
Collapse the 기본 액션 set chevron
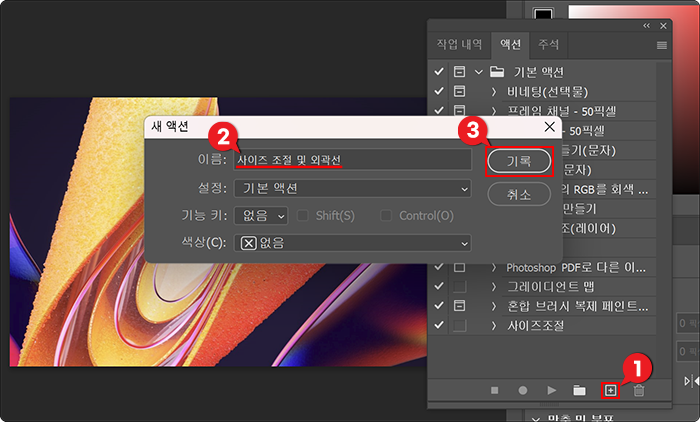coord(479,72)
